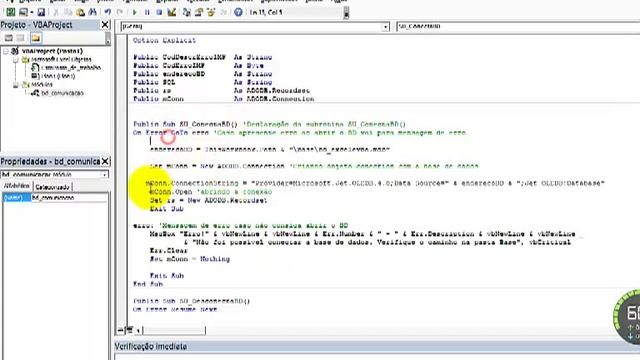Open the Procedure combo box above code
Viewport: 640px width, 360px height.
(518, 26)
